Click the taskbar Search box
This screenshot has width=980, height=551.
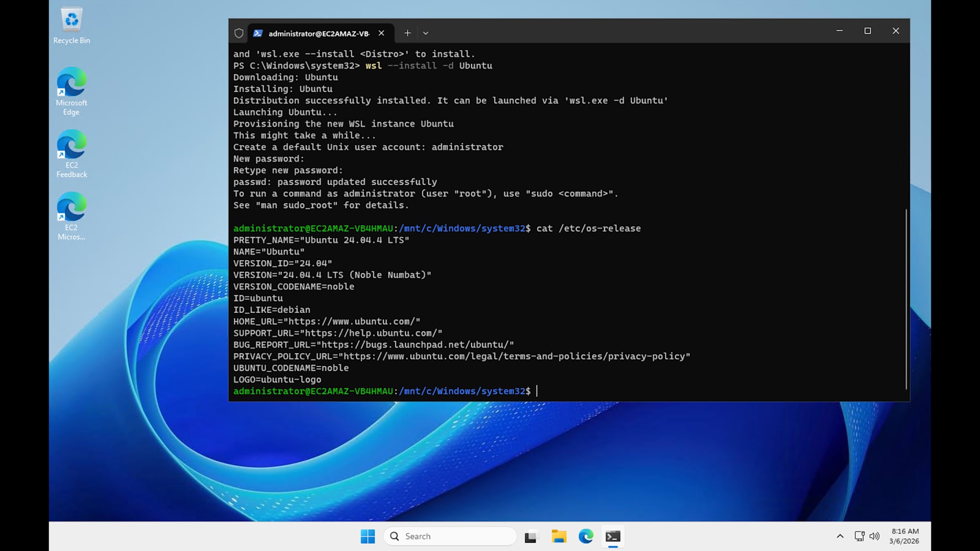click(x=451, y=536)
